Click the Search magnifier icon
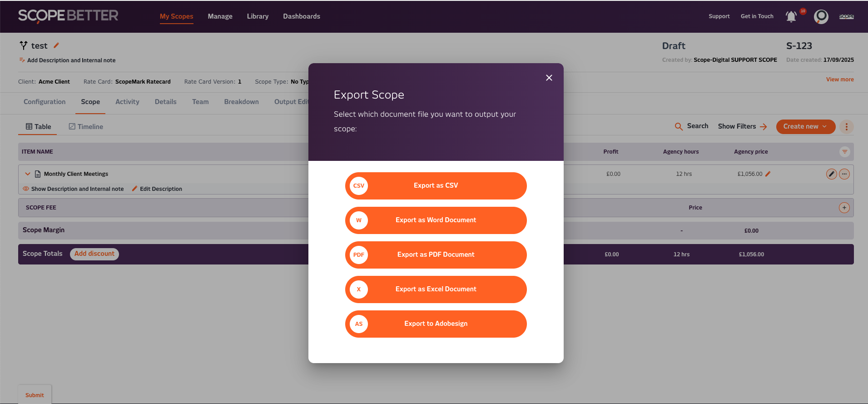This screenshot has height=404, width=868. pos(679,126)
